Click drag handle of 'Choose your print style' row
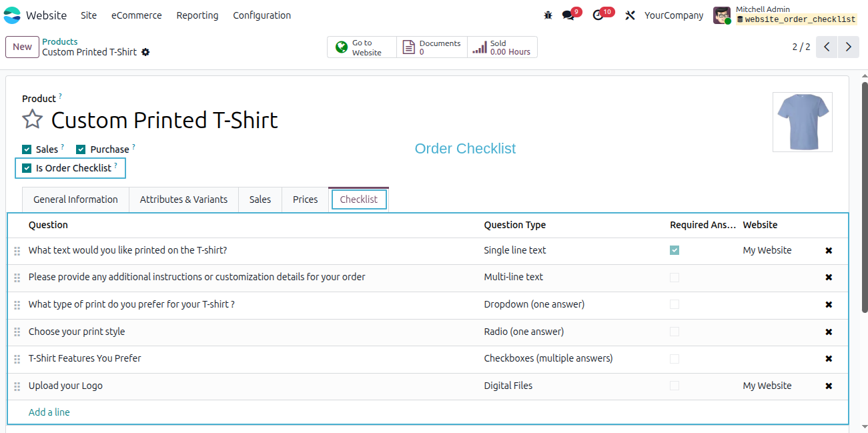Screen dimensions: 868x433 [x=17, y=332]
